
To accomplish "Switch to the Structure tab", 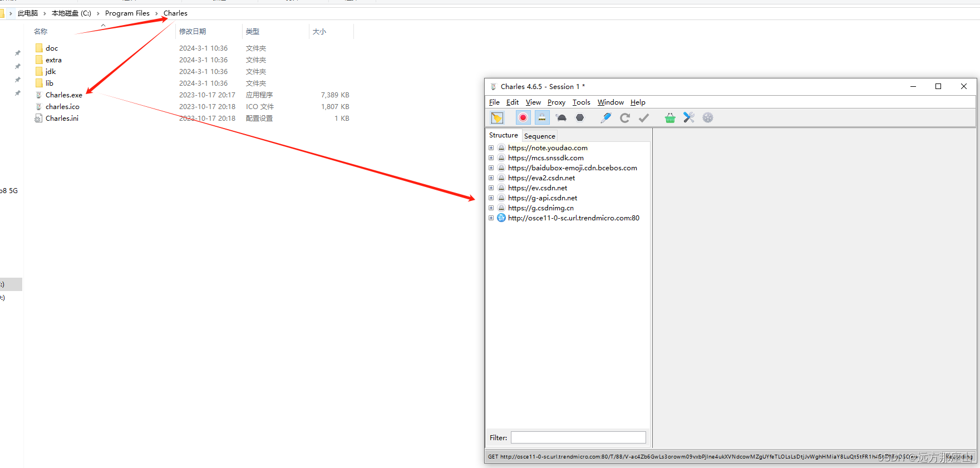I will coord(503,135).
